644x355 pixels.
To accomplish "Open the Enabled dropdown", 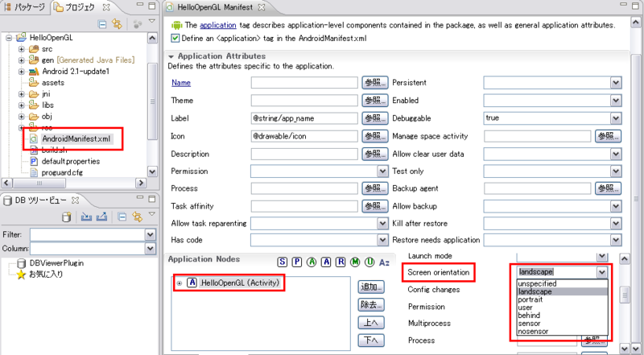I will (x=615, y=101).
